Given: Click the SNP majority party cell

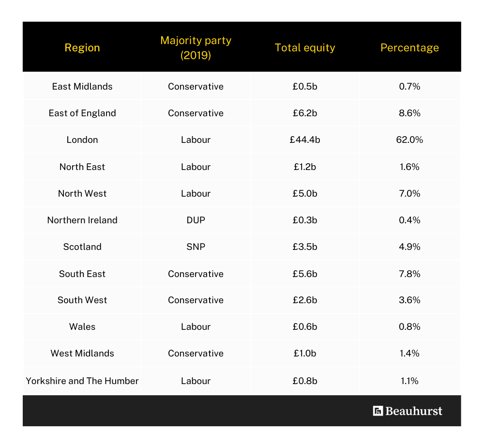Looking at the screenshot, I should tap(196, 247).
